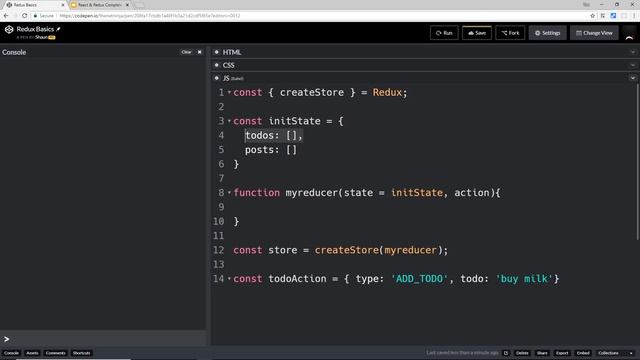This screenshot has height=360, width=640.
Task: Open the Change View menu
Action: [594, 33]
